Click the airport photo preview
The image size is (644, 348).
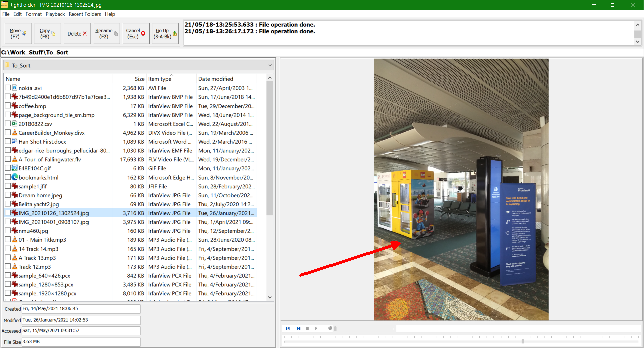coord(461,190)
